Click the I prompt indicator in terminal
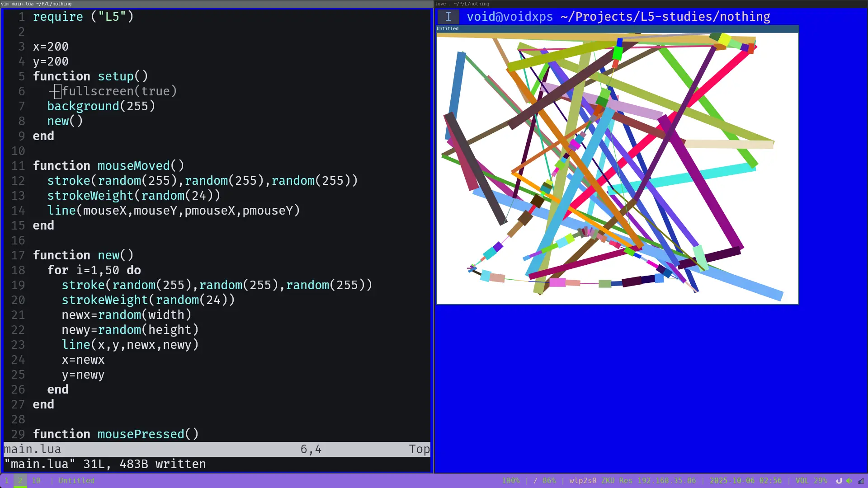Image resolution: width=868 pixels, height=488 pixels. [x=448, y=17]
